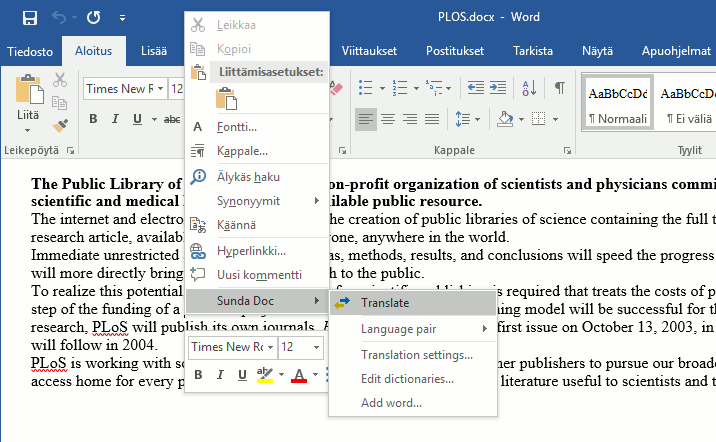Toggle strikethrough abc in ribbon
This screenshot has width=716, height=442.
[x=172, y=120]
